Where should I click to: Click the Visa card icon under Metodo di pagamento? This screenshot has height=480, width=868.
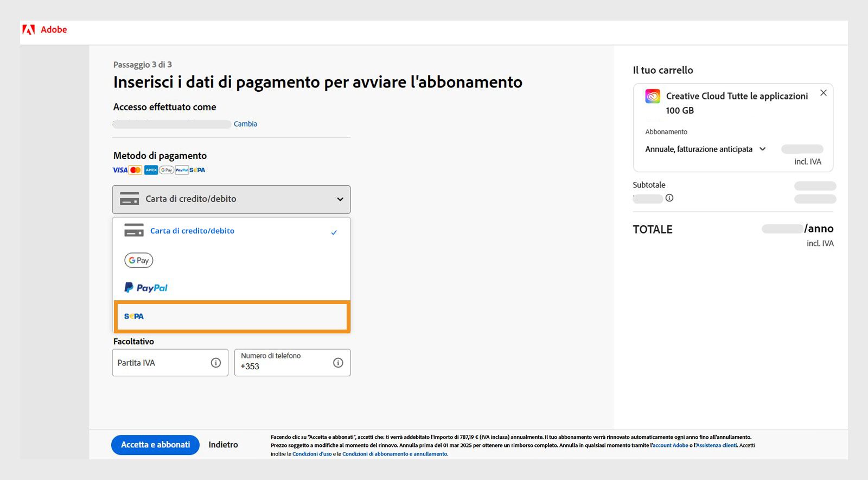pyautogui.click(x=120, y=170)
